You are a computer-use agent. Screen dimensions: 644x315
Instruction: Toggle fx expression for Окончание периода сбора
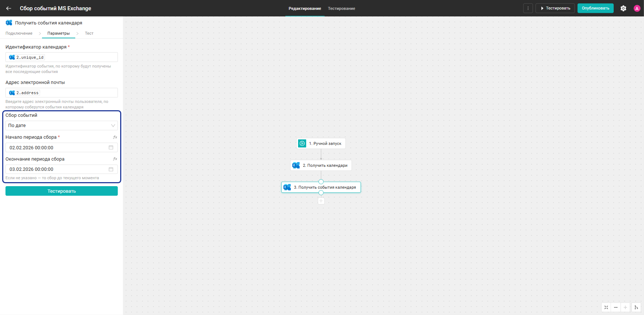pyautogui.click(x=115, y=159)
